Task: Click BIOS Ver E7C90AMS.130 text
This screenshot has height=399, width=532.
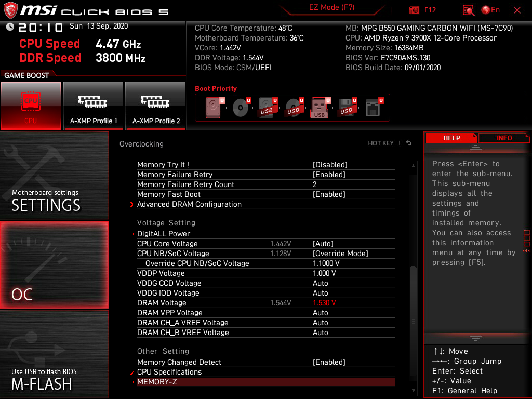Action: [x=388, y=58]
